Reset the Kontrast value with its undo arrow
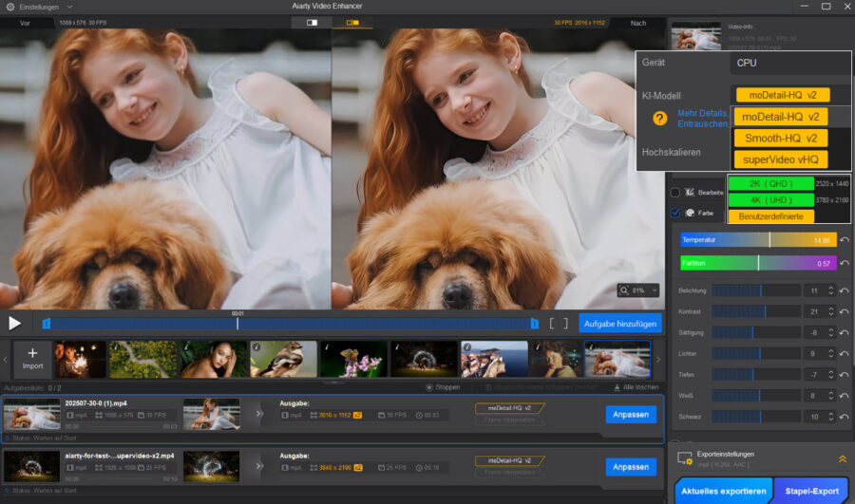855x504 pixels. click(845, 311)
